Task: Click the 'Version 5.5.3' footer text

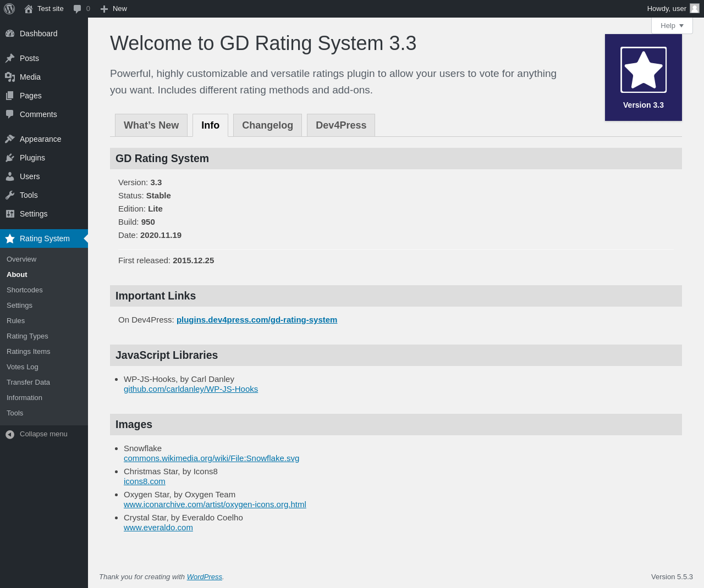Action: [672, 577]
